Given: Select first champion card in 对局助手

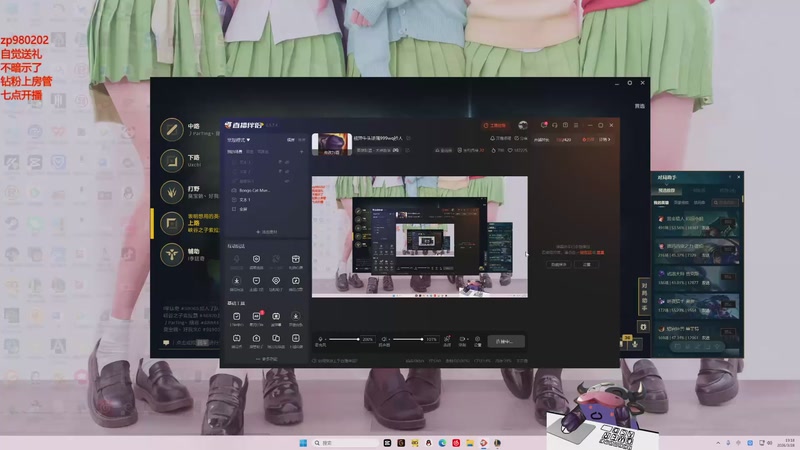Looking at the screenshot, I should [x=697, y=223].
